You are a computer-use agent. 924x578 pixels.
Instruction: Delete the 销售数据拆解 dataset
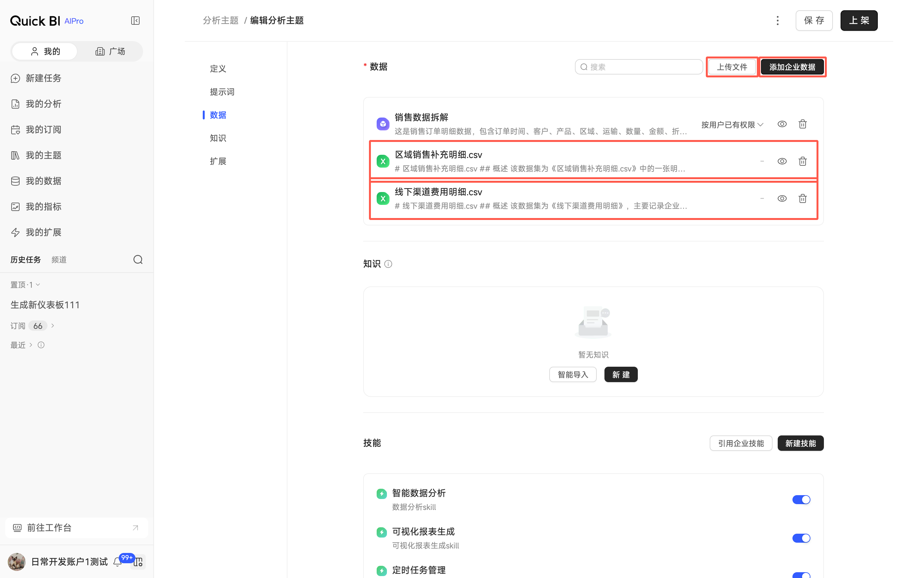click(803, 124)
